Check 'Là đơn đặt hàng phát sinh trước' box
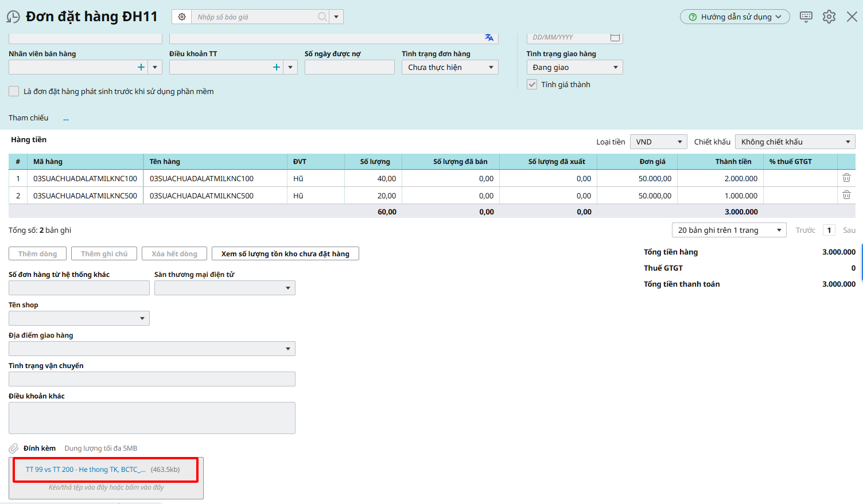Viewport: 863px width, 504px height. pos(14,91)
